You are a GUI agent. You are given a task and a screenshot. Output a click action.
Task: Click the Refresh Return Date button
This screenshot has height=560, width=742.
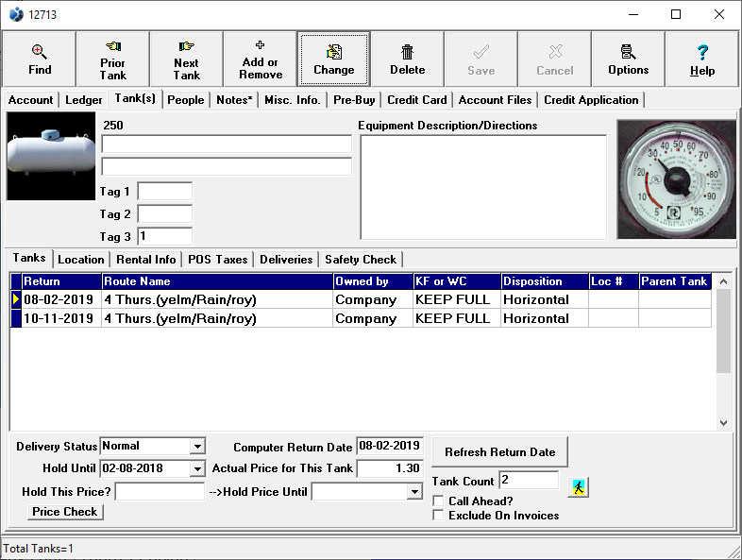coord(500,452)
